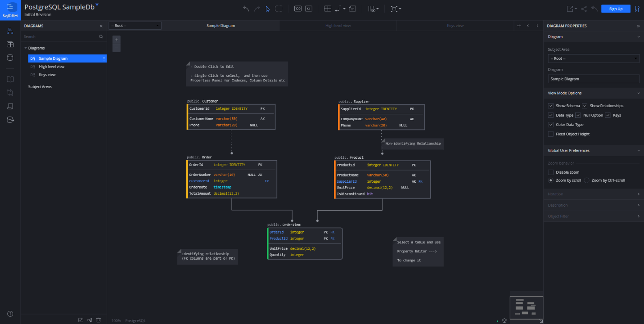Add a note from the toolbar
The height and width of the screenshot is (324, 644).
tap(352, 9)
